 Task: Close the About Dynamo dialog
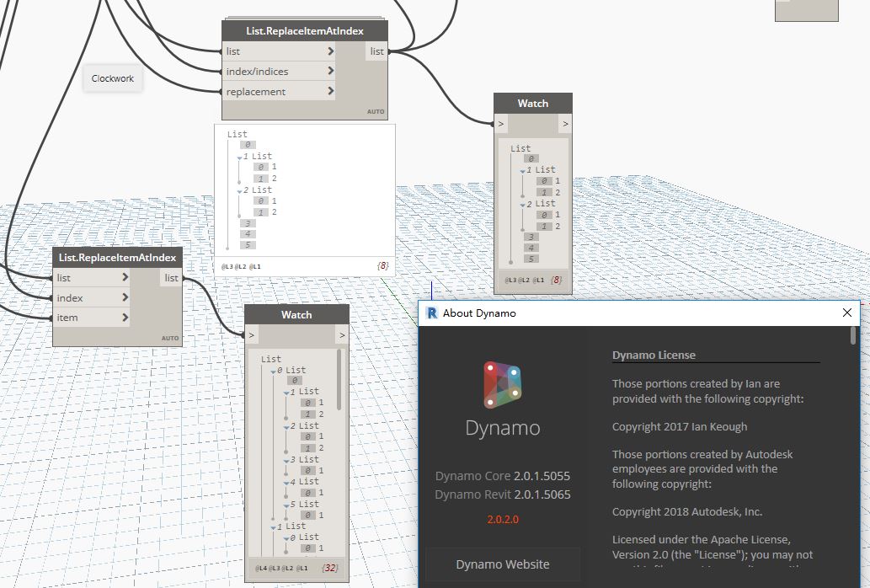point(846,313)
